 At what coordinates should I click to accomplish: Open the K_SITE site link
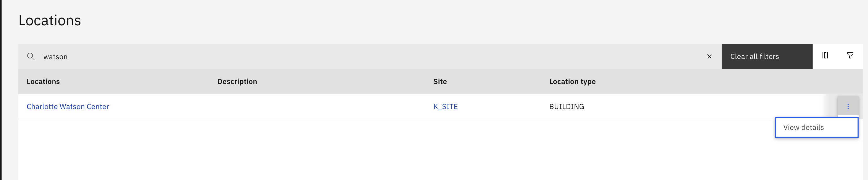445,106
